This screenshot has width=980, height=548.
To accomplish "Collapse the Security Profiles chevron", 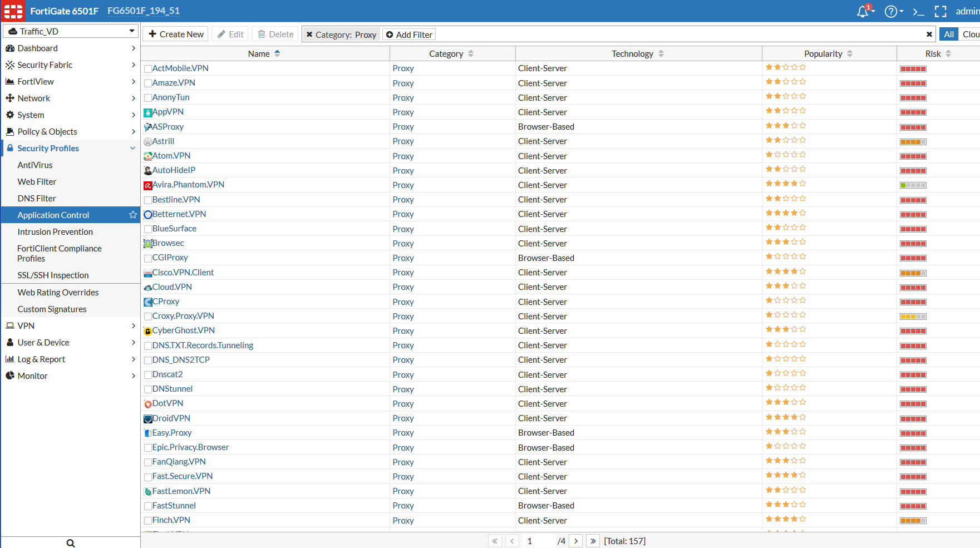I will (x=133, y=149).
